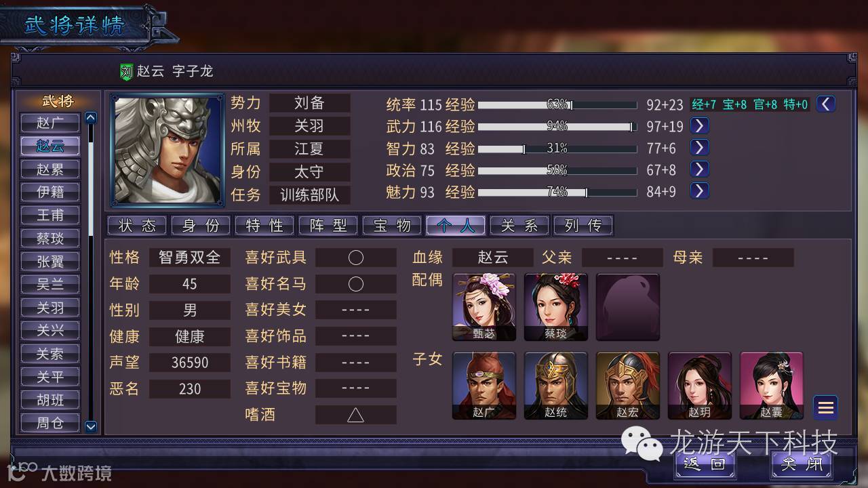Click the 统率 experience progress bar
Screen dimensions: 868x488
coord(557,105)
